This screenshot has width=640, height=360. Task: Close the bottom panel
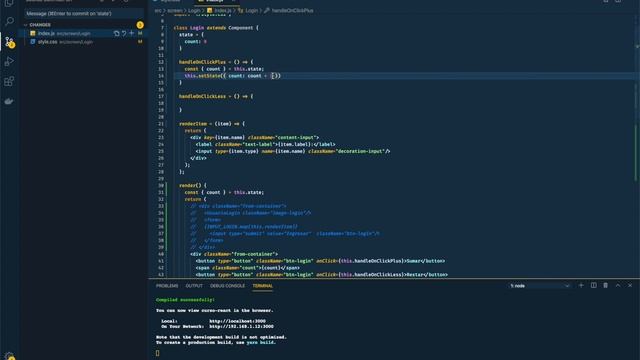pyautogui.click(x=630, y=286)
